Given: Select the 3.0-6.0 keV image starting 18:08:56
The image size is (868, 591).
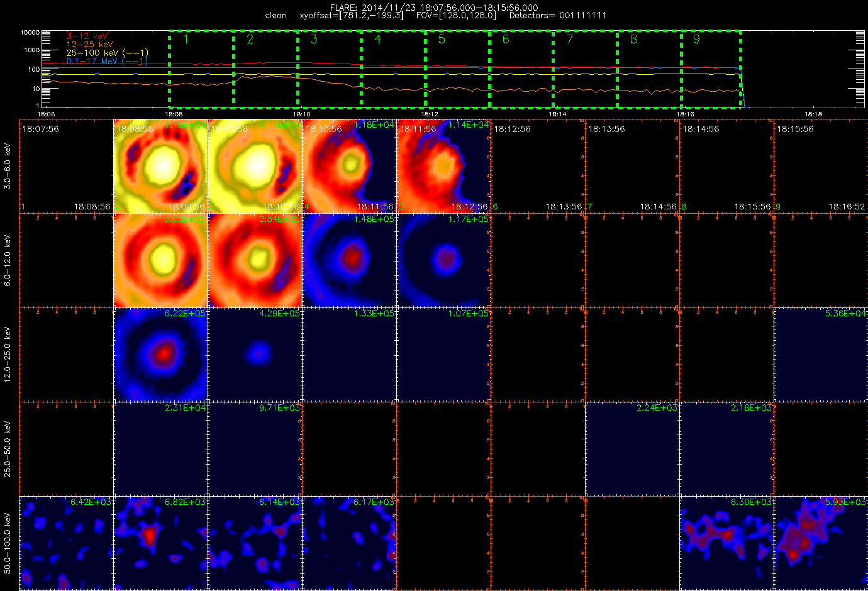Looking at the screenshot, I should 160,165.
